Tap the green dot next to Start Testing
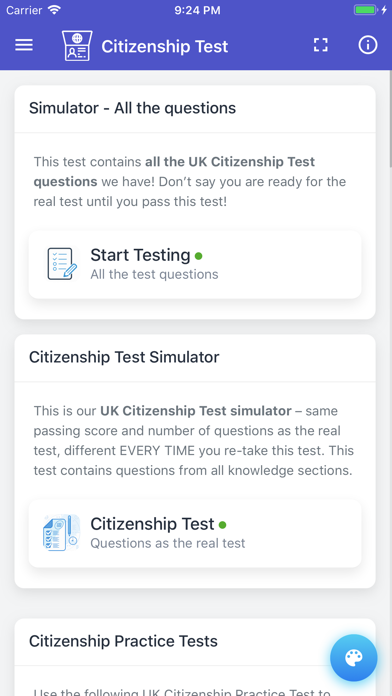 pos(198,256)
